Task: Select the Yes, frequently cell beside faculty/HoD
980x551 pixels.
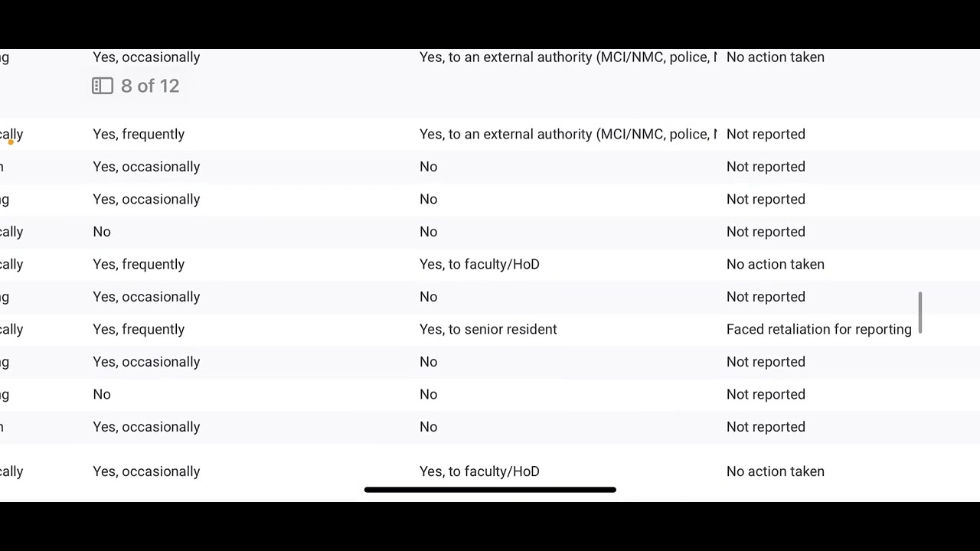Action: click(139, 264)
